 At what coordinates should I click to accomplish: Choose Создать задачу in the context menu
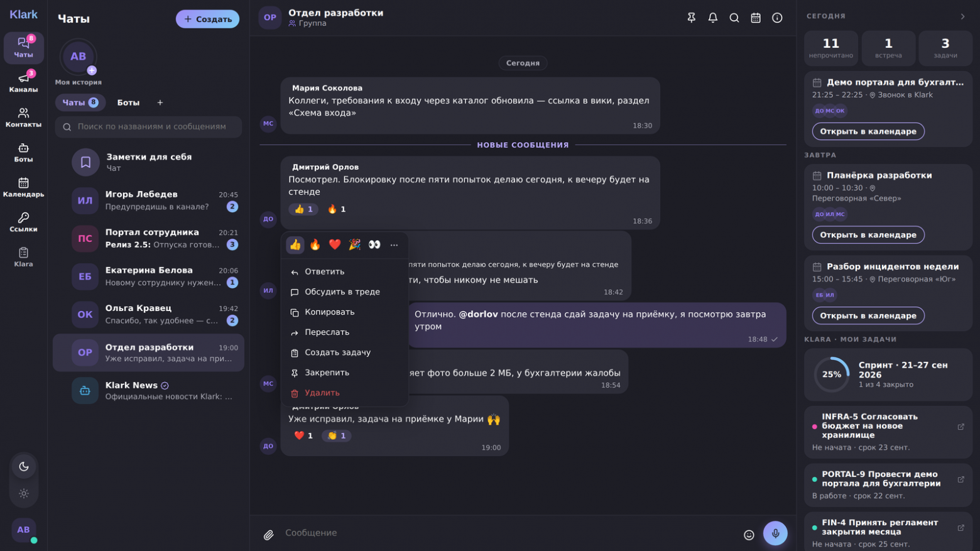pos(344,352)
